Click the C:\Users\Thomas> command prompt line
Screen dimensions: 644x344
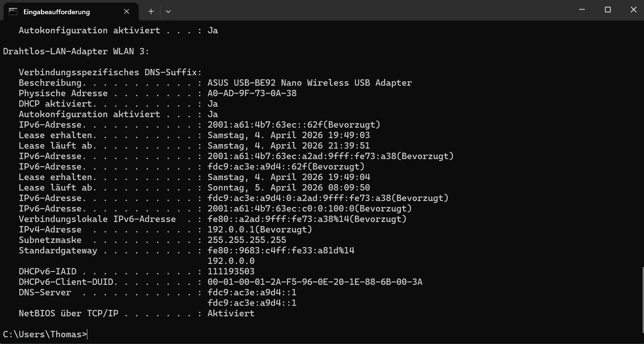45,334
